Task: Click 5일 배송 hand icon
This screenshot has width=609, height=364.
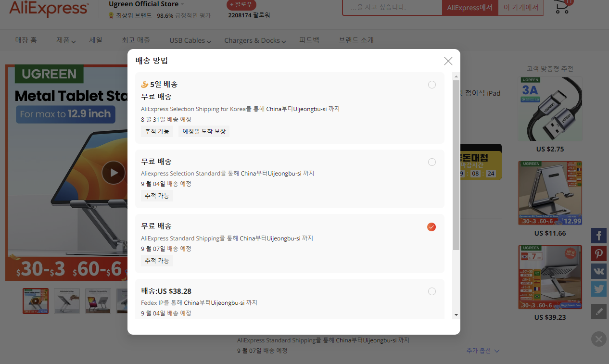Action: pos(144,85)
